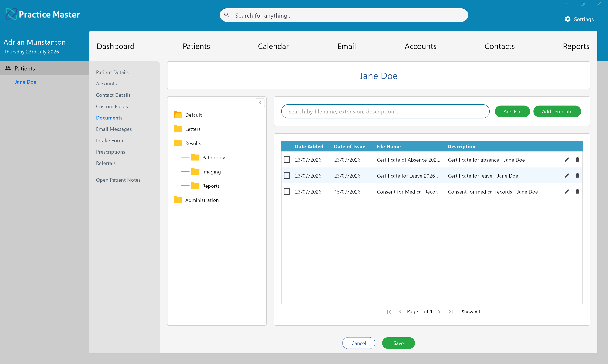
Task: Open Settings via the gear icon
Action: pos(567,19)
